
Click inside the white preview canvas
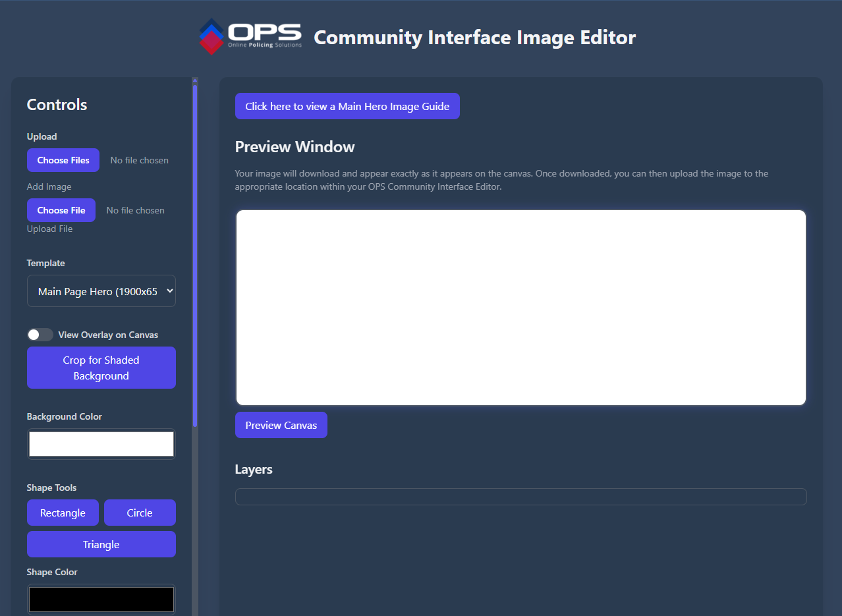coord(520,307)
